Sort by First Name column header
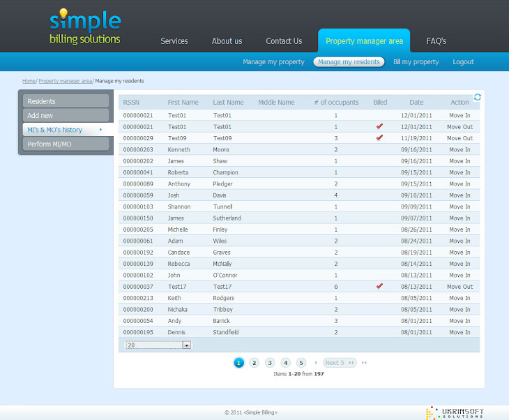 coord(183,103)
